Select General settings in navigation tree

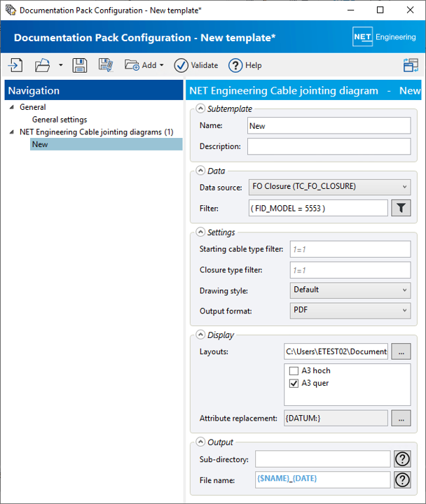[60, 120]
